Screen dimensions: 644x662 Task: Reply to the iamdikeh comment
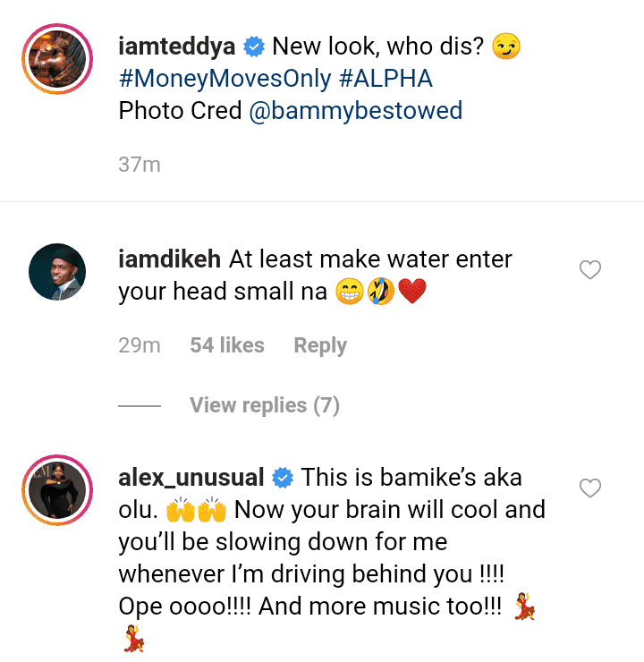tap(320, 345)
